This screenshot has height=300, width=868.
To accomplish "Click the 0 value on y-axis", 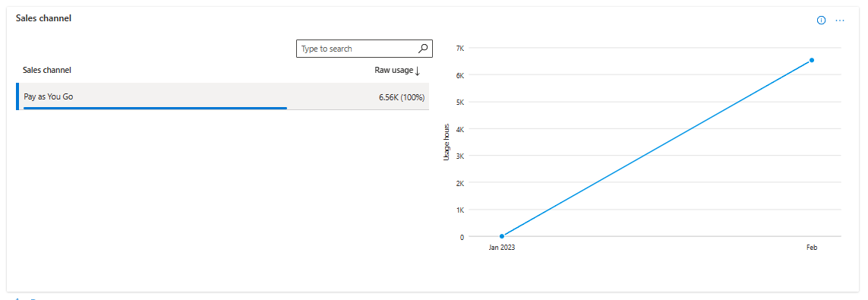I will point(462,237).
